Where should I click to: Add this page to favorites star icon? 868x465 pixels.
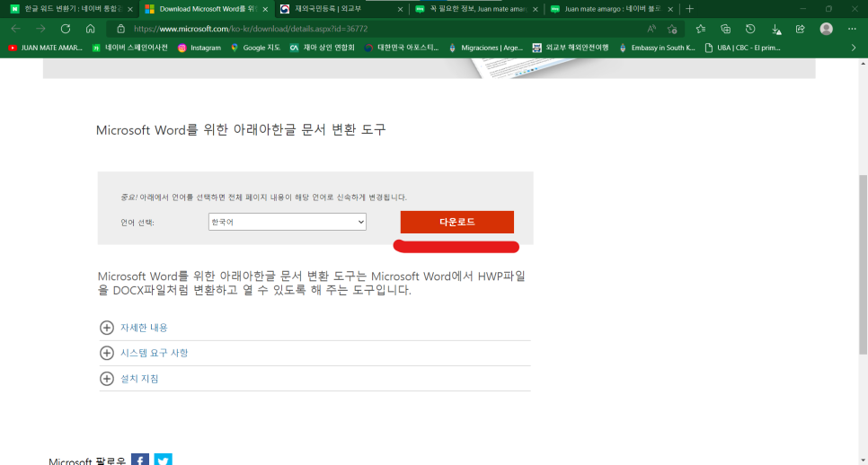[672, 29]
